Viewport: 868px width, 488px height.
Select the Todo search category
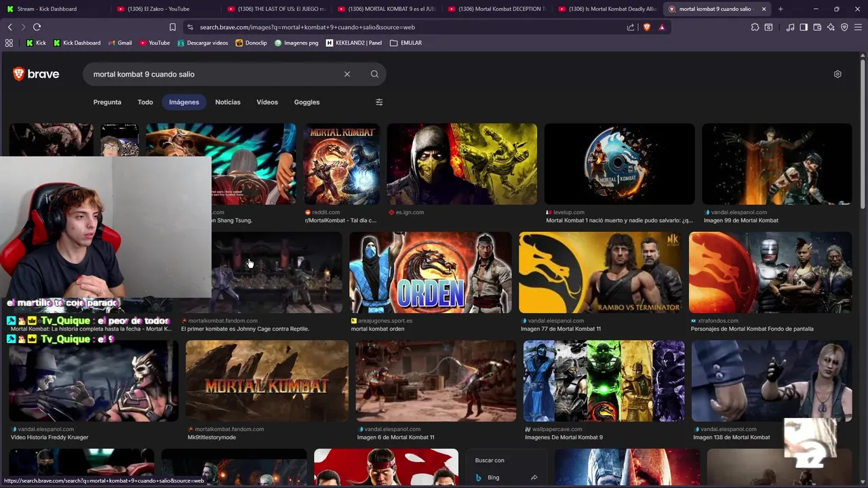(x=145, y=102)
